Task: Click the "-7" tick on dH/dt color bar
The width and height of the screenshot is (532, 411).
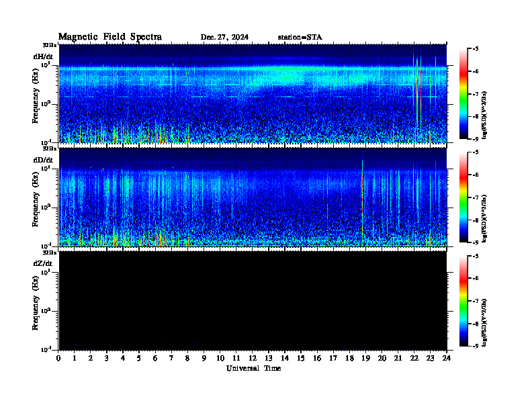Action: pyautogui.click(x=476, y=94)
